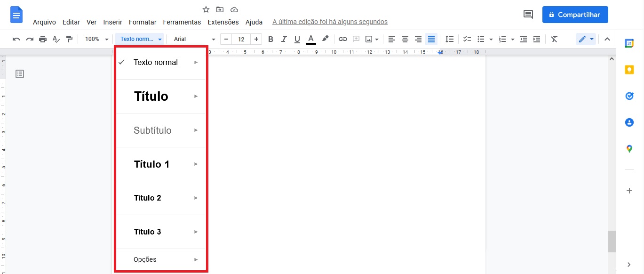Image resolution: width=644 pixels, height=274 pixels.
Task: Open the comment history icon
Action: click(x=528, y=15)
